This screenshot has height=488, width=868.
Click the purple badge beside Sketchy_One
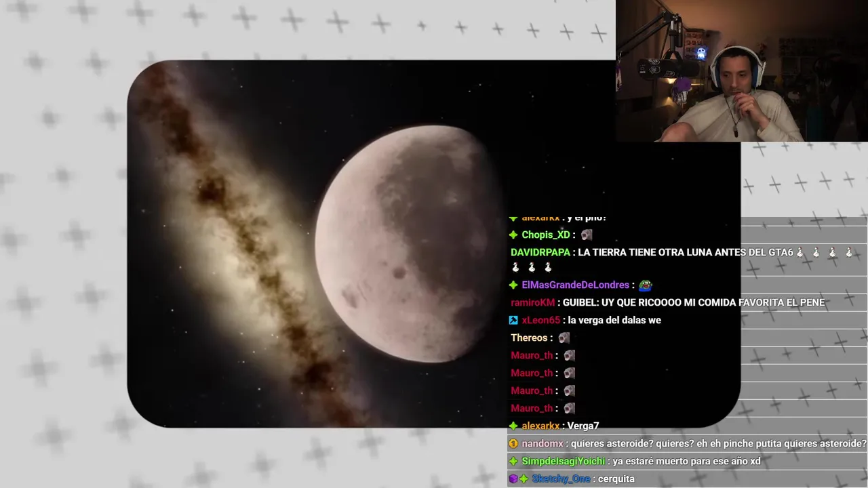[x=513, y=479]
